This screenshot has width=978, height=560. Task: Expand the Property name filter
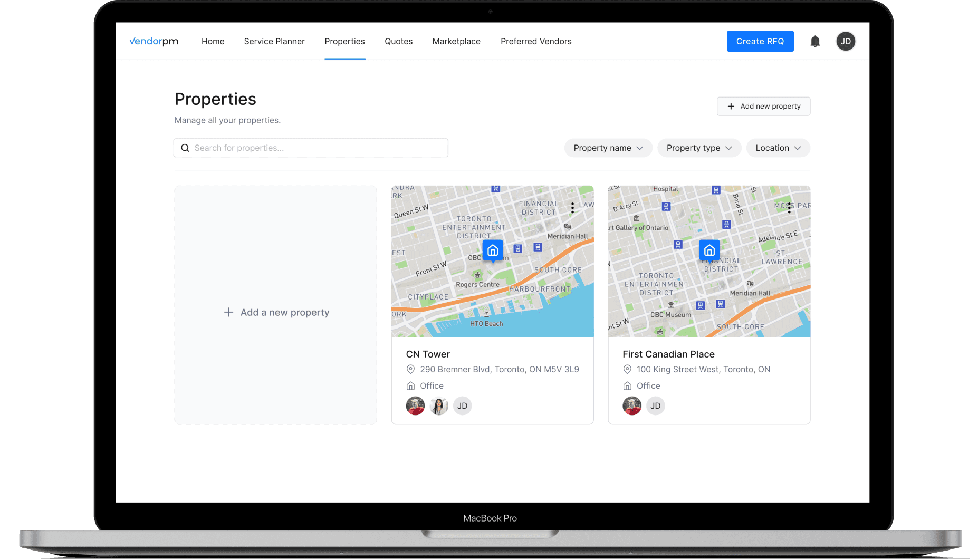coord(608,148)
